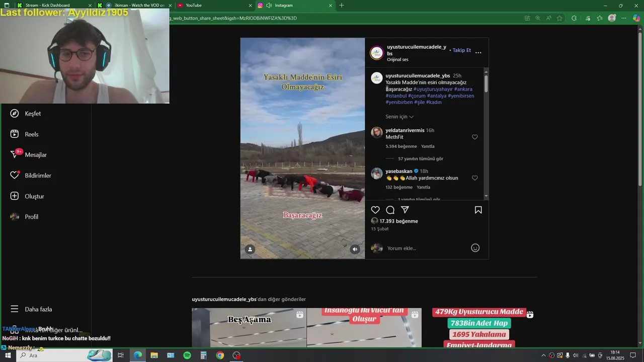
Task: Share the post with paper plane icon
Action: [x=405, y=210]
